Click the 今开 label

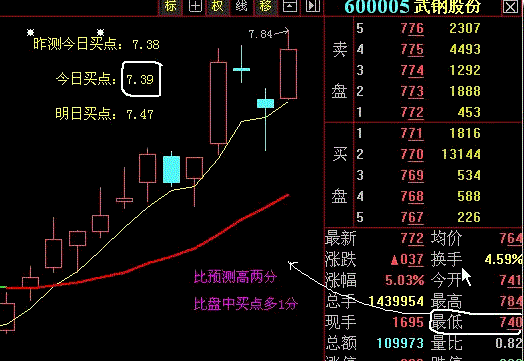[x=446, y=281]
